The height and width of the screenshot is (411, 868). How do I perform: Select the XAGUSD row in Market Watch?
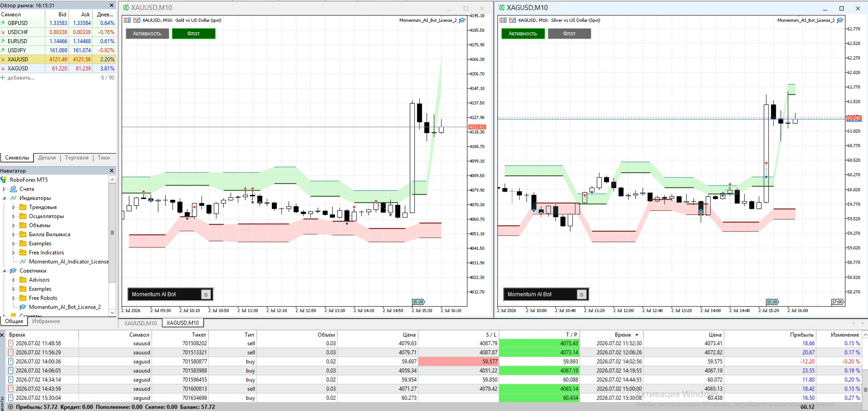point(58,69)
